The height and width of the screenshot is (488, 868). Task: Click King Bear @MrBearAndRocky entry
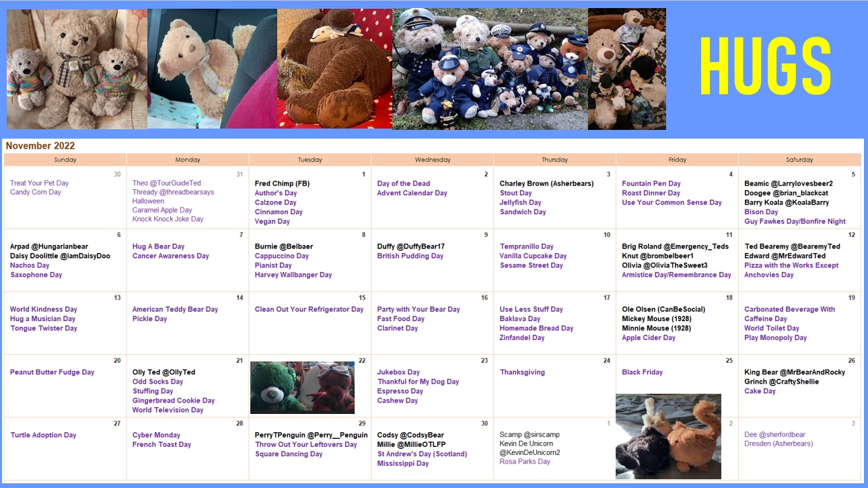(794, 372)
